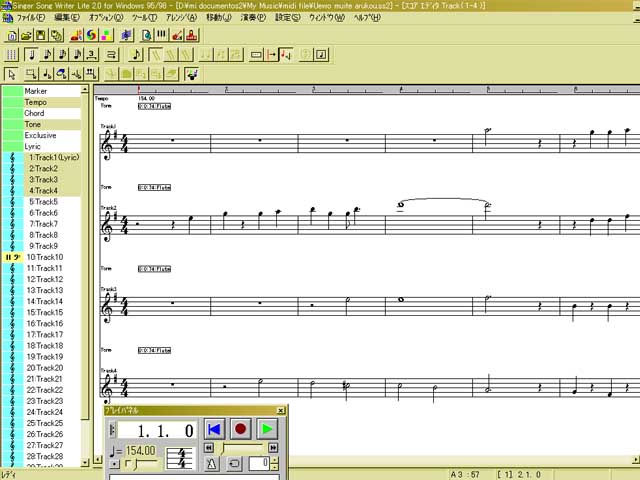Toggle the percussion clef cell of 10:Track10

click(13, 257)
